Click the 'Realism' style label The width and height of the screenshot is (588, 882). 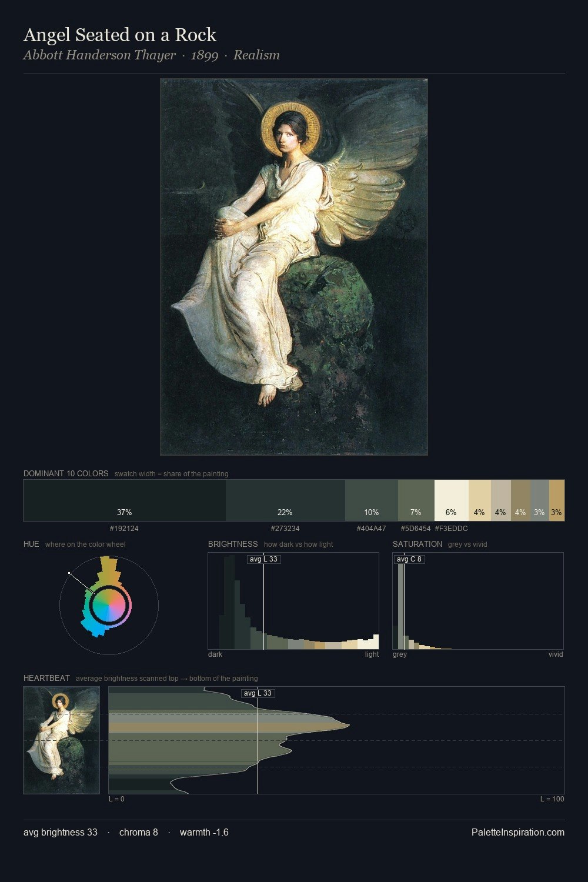[x=256, y=55]
